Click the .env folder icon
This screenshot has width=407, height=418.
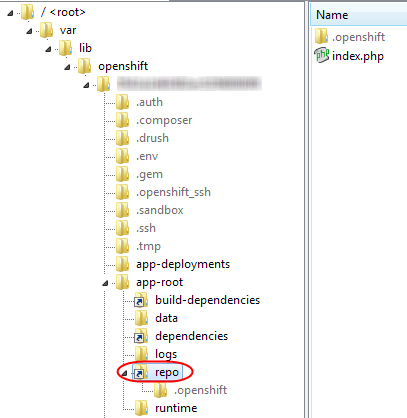pyautogui.click(x=122, y=156)
